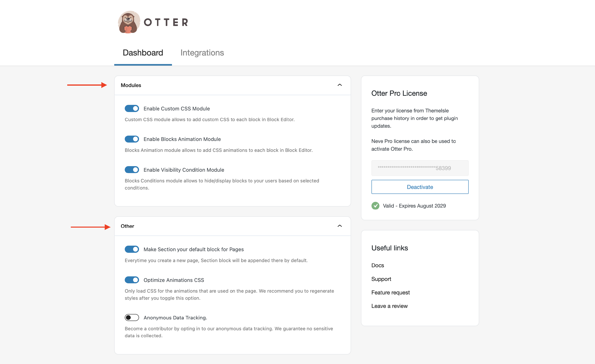Switch to the Integrations tab

[x=202, y=53]
